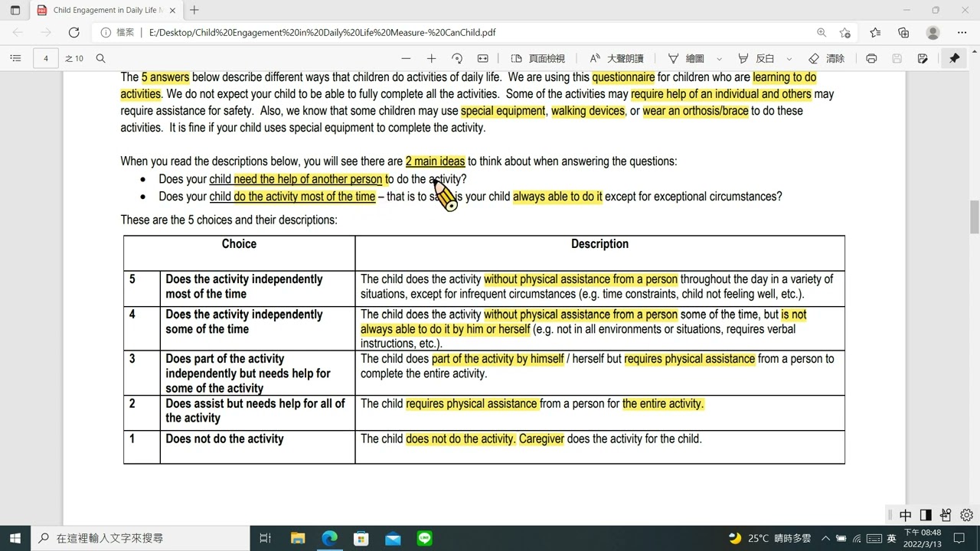Click the Microsoft Edge taskbar icon
Viewport: 980px width, 551px height.
[329, 538]
